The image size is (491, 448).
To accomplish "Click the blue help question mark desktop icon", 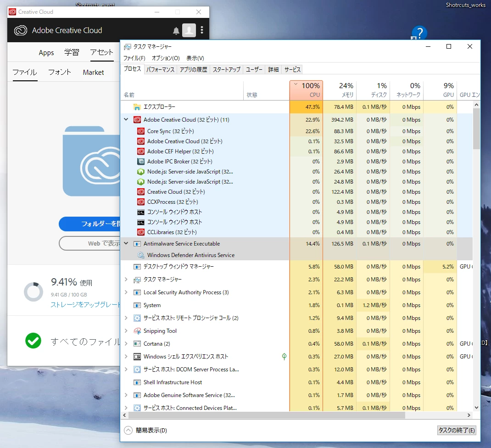I will point(419,33).
